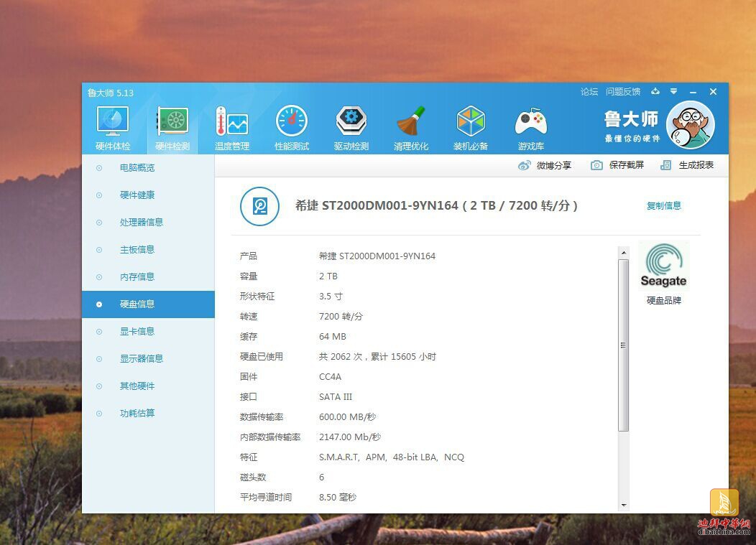Click the radio dot beside 显示器信息
The height and width of the screenshot is (545, 756).
[99, 359]
